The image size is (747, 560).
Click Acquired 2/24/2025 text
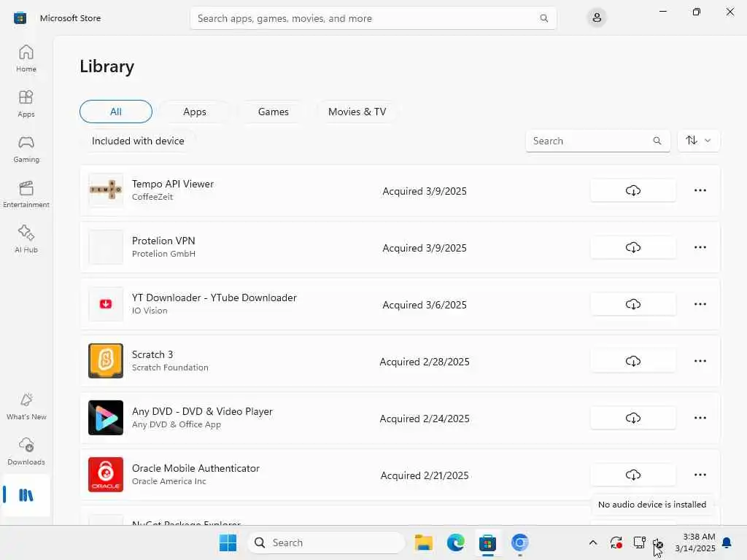tap(425, 419)
